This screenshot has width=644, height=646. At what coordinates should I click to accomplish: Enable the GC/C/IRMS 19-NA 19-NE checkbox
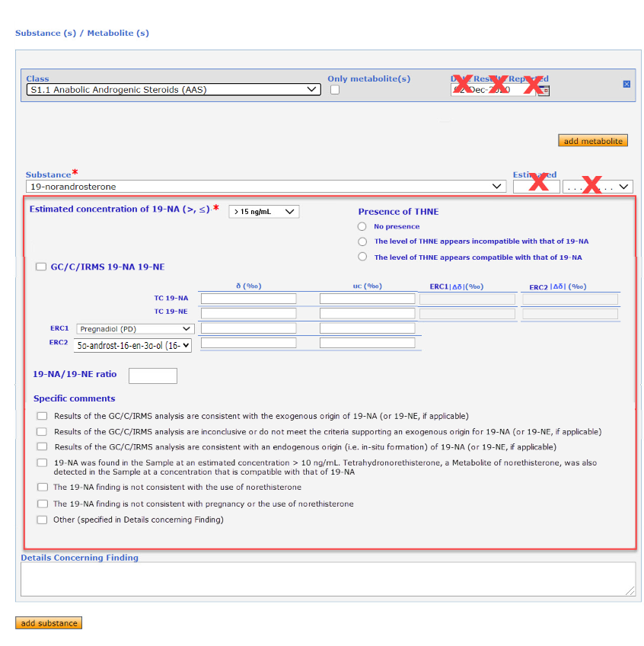coord(41,267)
